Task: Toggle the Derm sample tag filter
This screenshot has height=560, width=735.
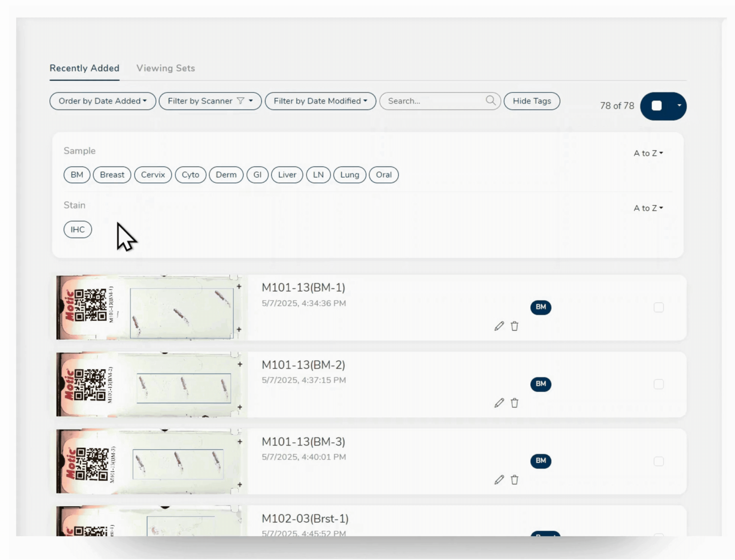Action: click(x=226, y=175)
